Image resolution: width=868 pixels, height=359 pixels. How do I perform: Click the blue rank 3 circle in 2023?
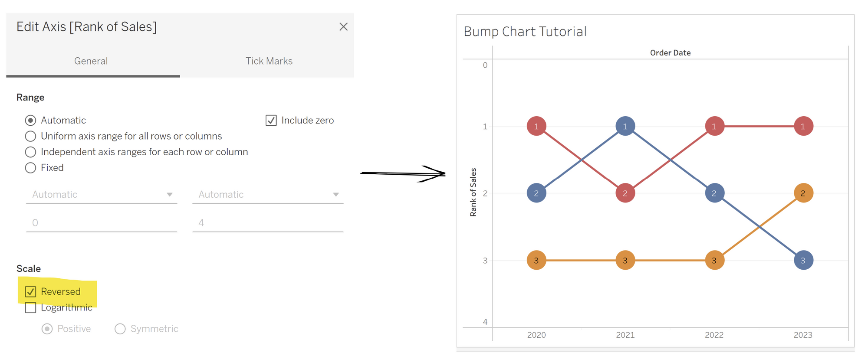coord(803,260)
